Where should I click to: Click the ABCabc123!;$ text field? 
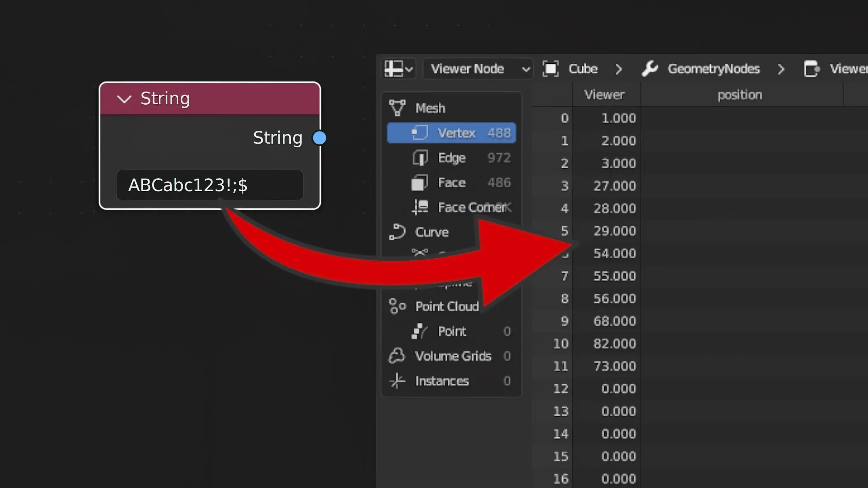(210, 185)
